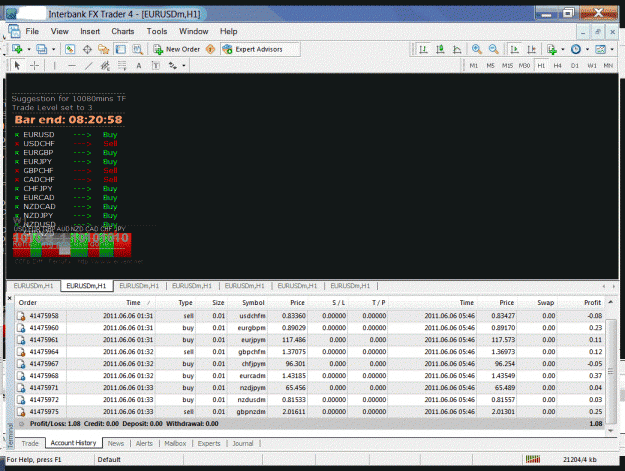Toggle the Data Window crosshair-circle icon

tap(87, 49)
